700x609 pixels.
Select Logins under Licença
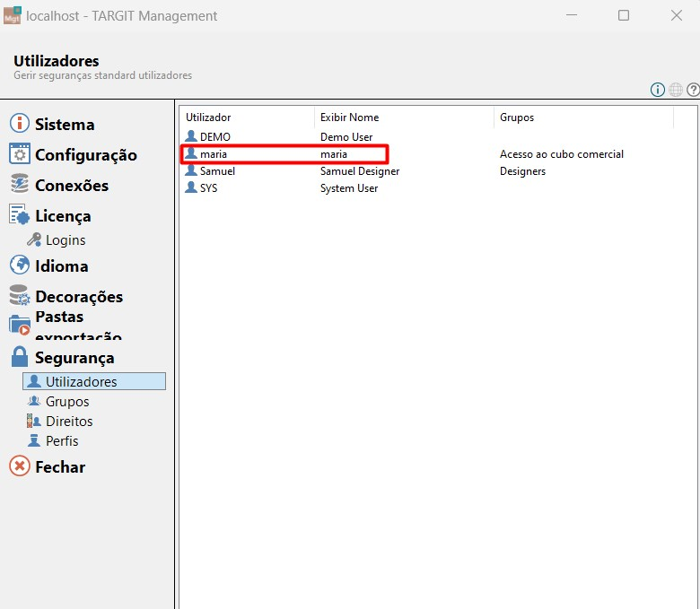(66, 240)
